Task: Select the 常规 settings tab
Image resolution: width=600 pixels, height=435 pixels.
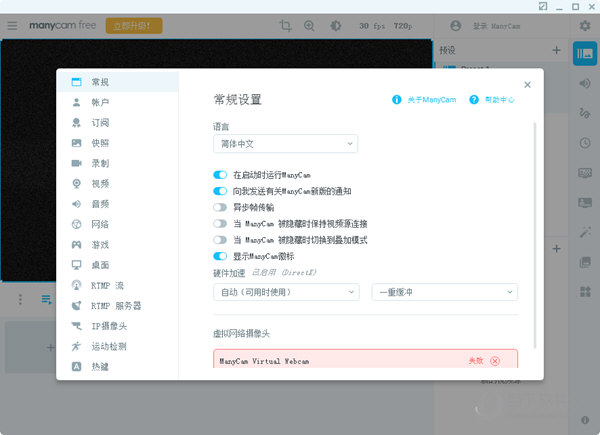Action: (117, 82)
